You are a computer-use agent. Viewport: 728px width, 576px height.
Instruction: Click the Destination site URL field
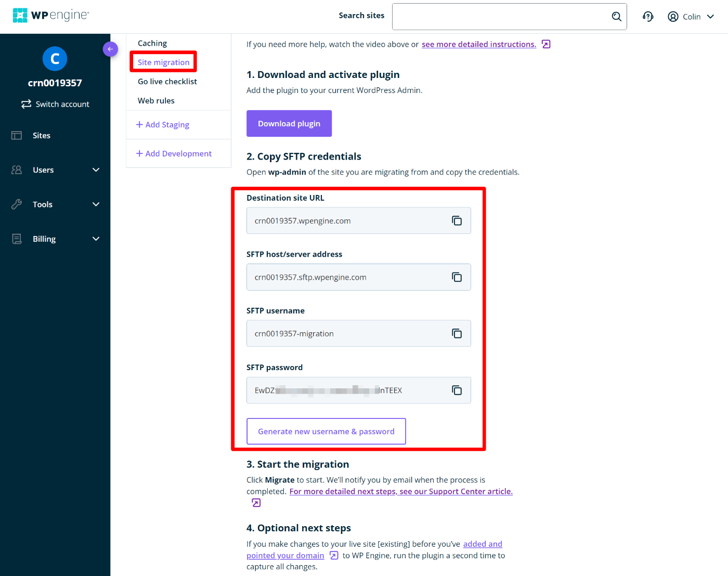coord(359,221)
